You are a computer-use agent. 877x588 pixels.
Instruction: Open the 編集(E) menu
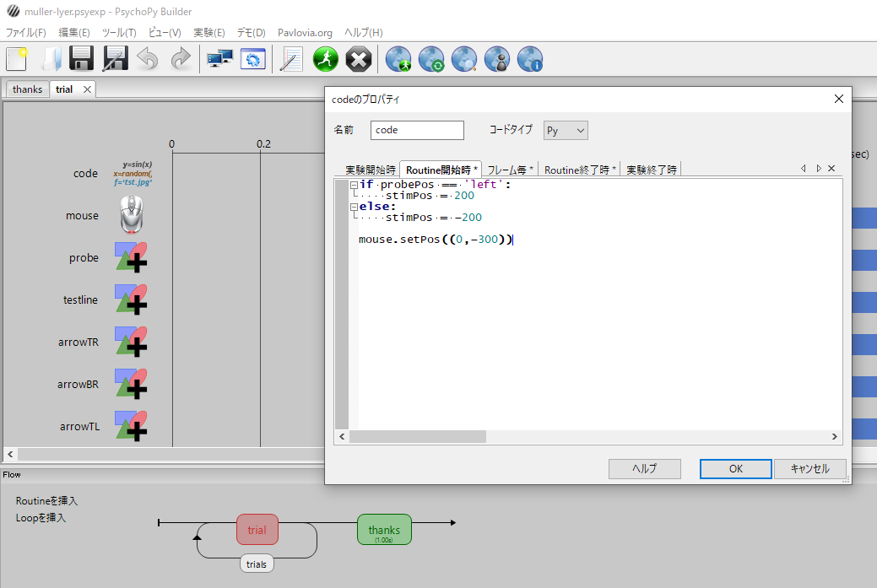coord(74,32)
